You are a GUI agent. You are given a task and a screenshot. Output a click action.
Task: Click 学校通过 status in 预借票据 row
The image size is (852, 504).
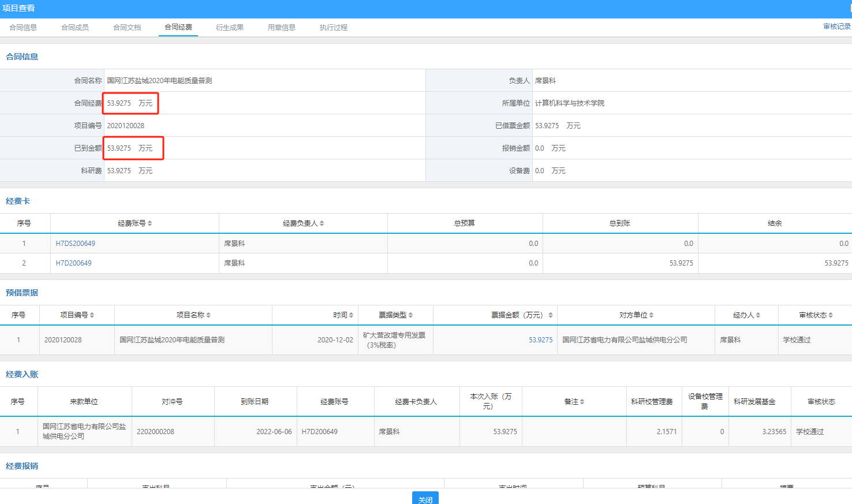click(797, 340)
